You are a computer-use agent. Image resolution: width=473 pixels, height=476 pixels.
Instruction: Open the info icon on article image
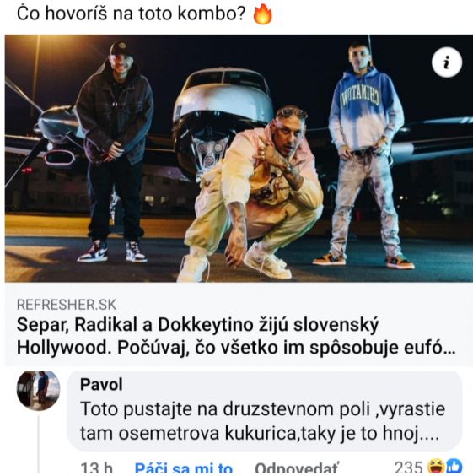point(447,62)
